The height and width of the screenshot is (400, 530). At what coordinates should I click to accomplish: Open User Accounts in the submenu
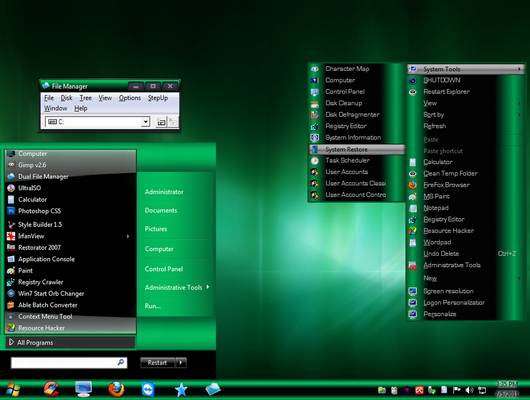[x=356, y=172]
